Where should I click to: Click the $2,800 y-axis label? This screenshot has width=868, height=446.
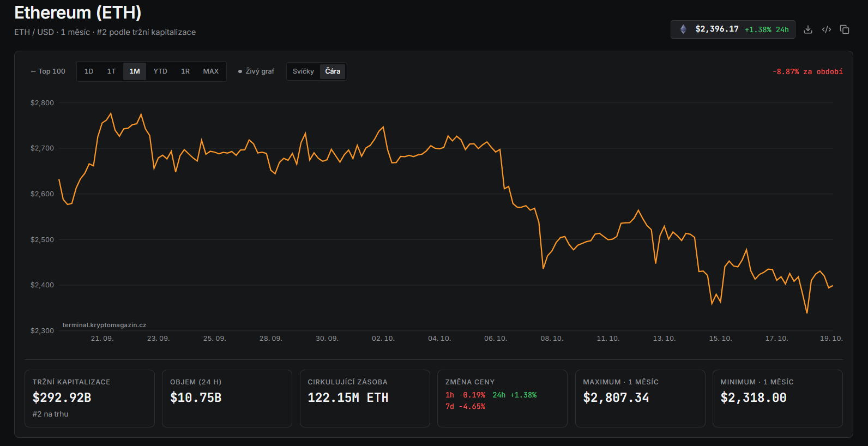click(x=42, y=103)
